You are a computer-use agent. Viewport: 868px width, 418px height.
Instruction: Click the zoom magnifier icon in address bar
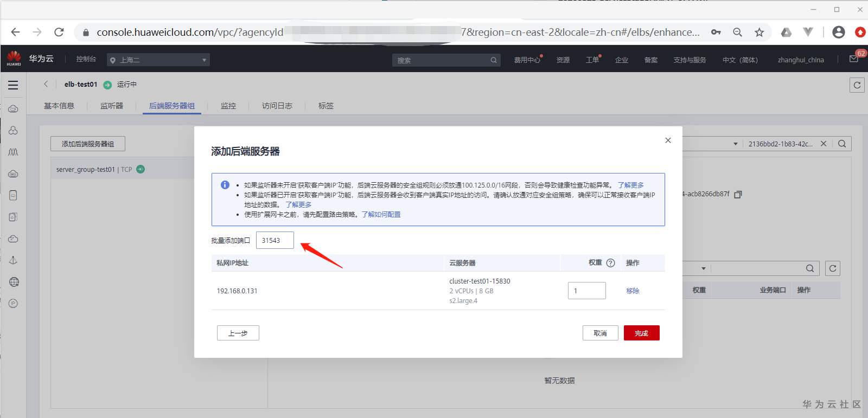pyautogui.click(x=737, y=32)
